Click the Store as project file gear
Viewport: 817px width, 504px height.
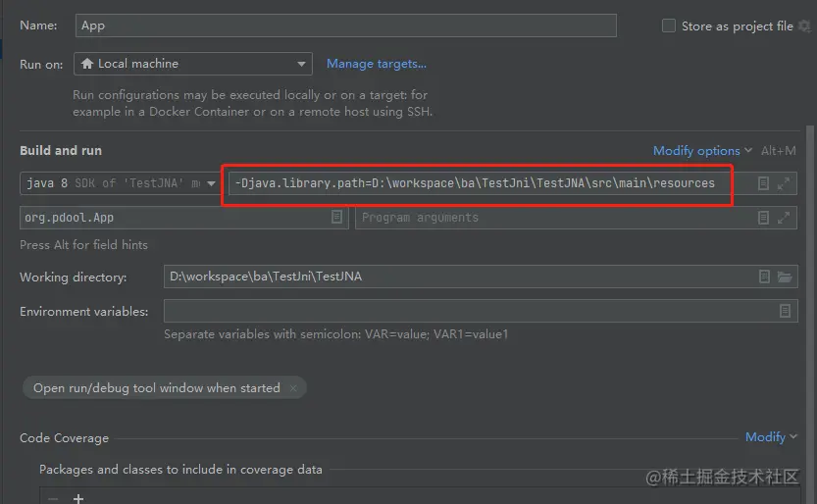[805, 26]
